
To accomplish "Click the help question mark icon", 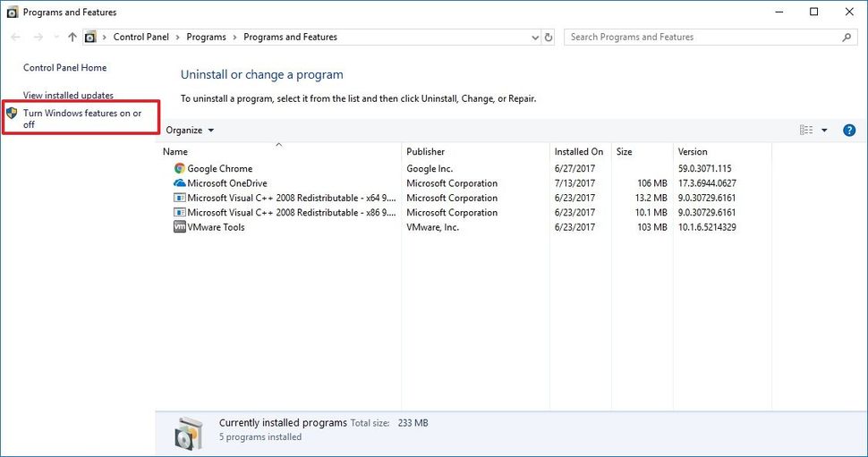I will [849, 131].
